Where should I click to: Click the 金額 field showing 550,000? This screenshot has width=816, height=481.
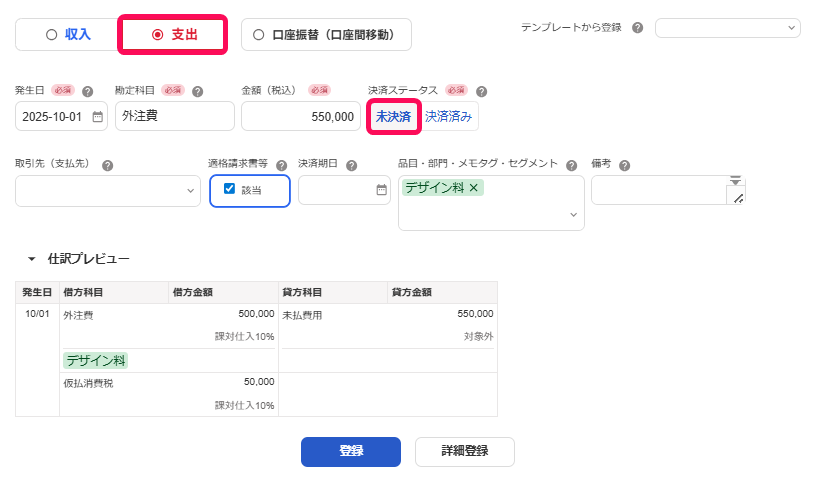(x=301, y=116)
